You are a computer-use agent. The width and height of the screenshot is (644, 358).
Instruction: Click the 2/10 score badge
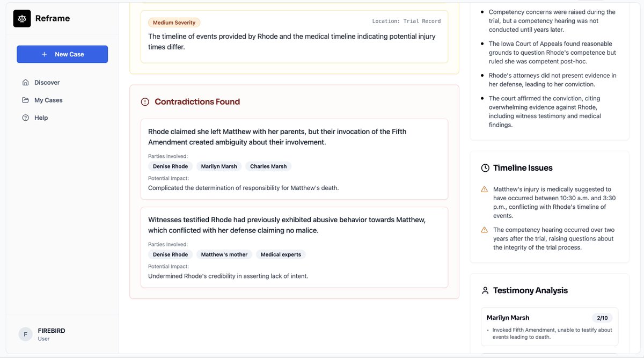pyautogui.click(x=602, y=318)
